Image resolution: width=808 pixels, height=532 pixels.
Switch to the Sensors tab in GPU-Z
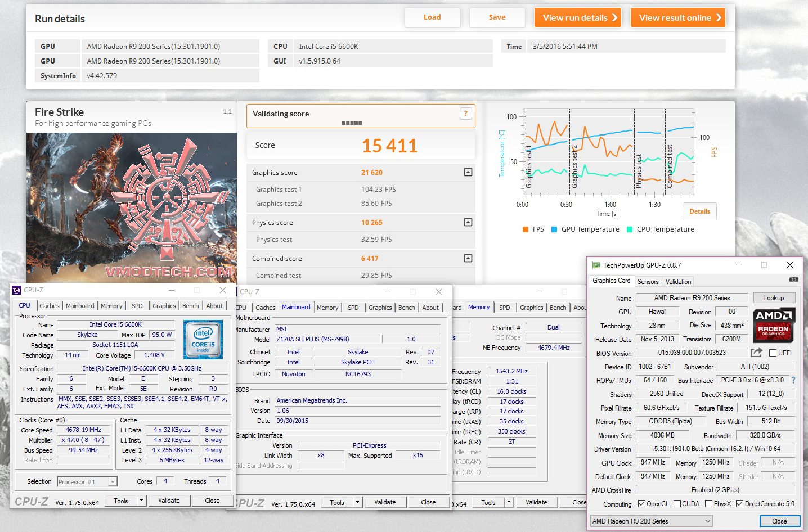point(648,281)
